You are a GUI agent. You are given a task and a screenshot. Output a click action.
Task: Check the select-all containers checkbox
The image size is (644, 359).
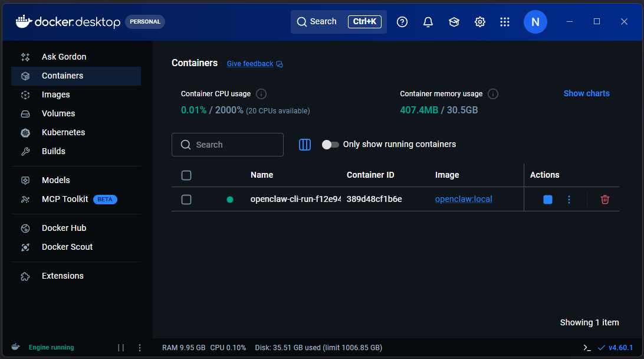point(186,175)
